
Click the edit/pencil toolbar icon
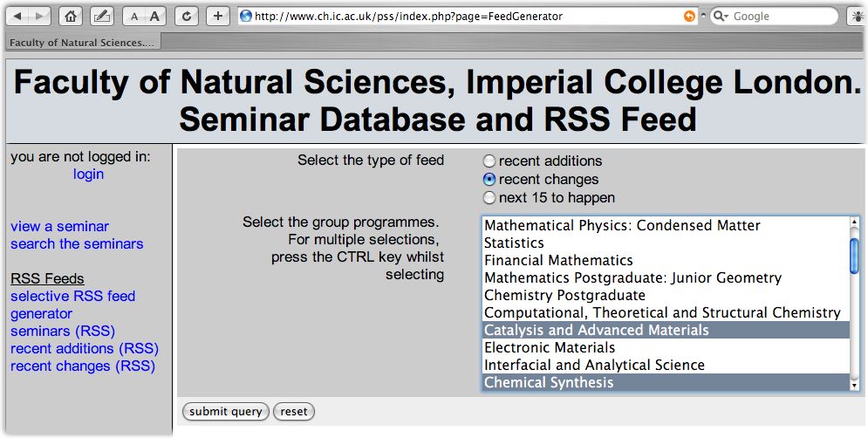(x=101, y=17)
